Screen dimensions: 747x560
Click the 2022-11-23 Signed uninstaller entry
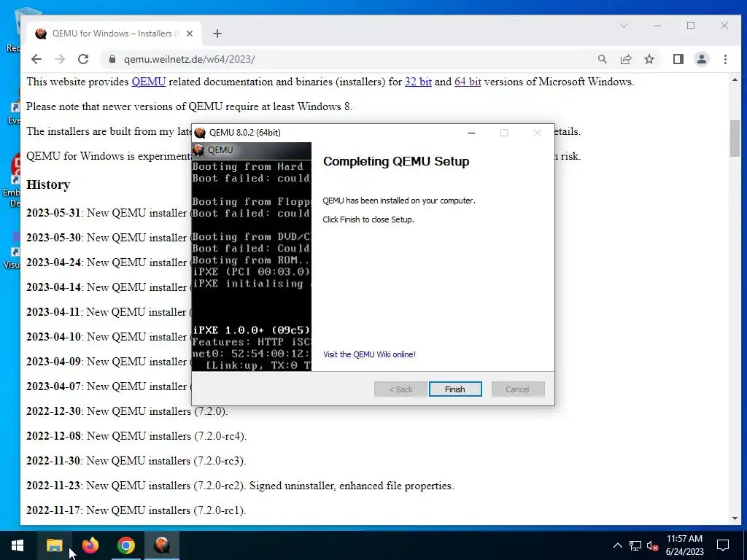tap(240, 485)
